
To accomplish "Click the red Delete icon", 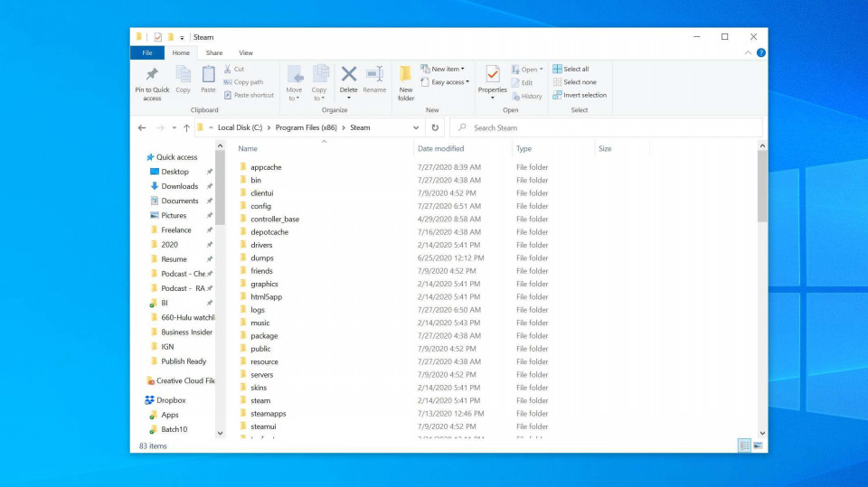I will pos(349,73).
